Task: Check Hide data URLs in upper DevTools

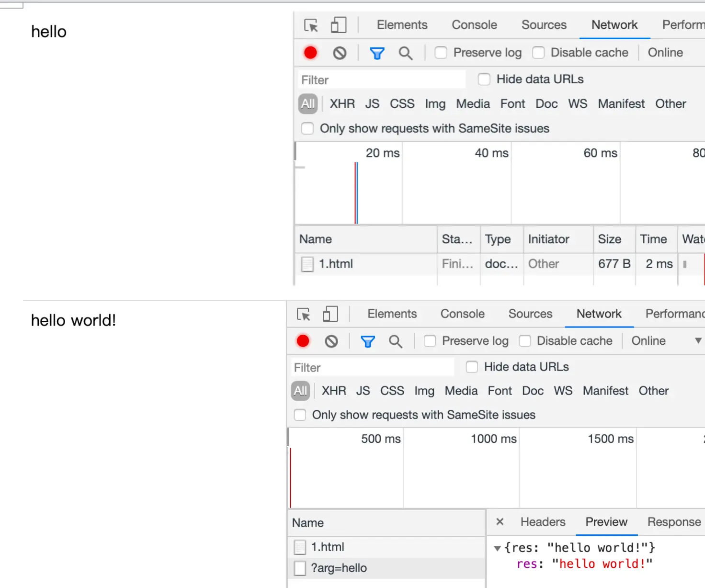Action: tap(484, 79)
